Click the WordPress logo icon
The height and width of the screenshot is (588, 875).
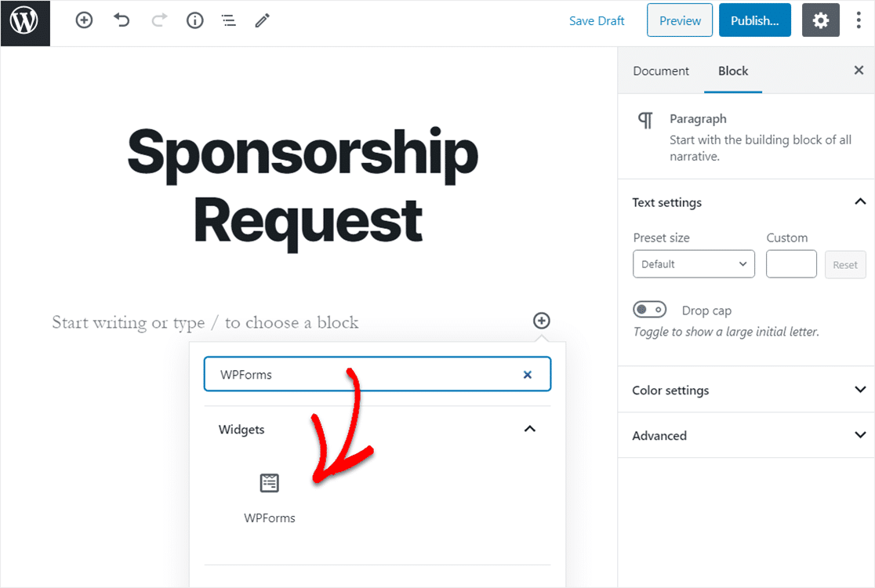(25, 23)
